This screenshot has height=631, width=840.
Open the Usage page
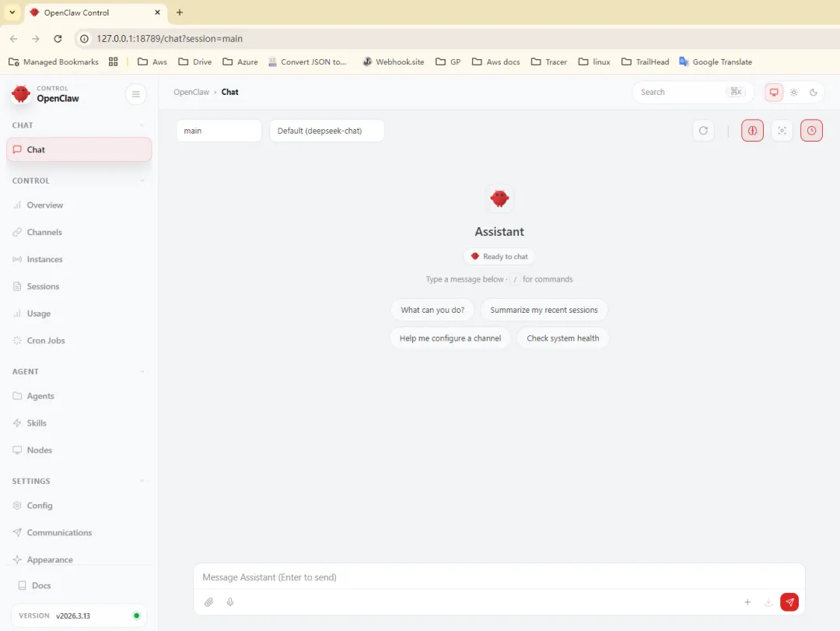79,314
